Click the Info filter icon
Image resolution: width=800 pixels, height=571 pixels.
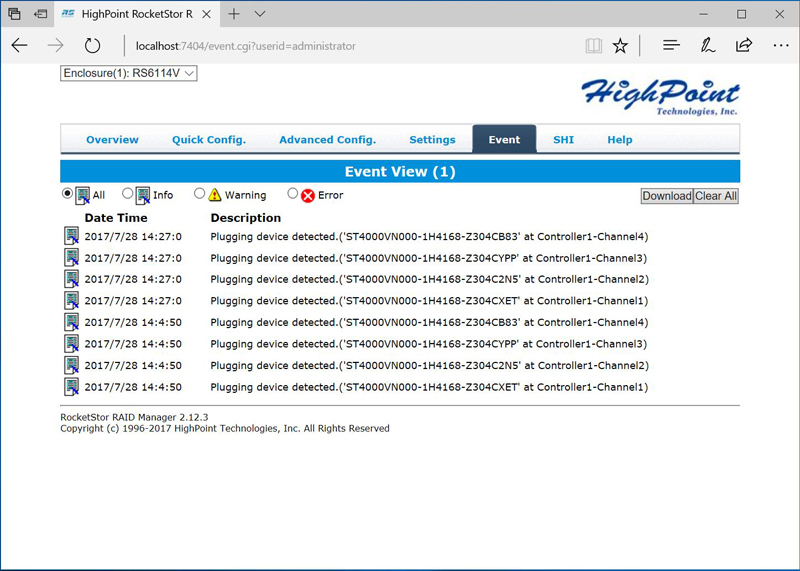(x=143, y=195)
